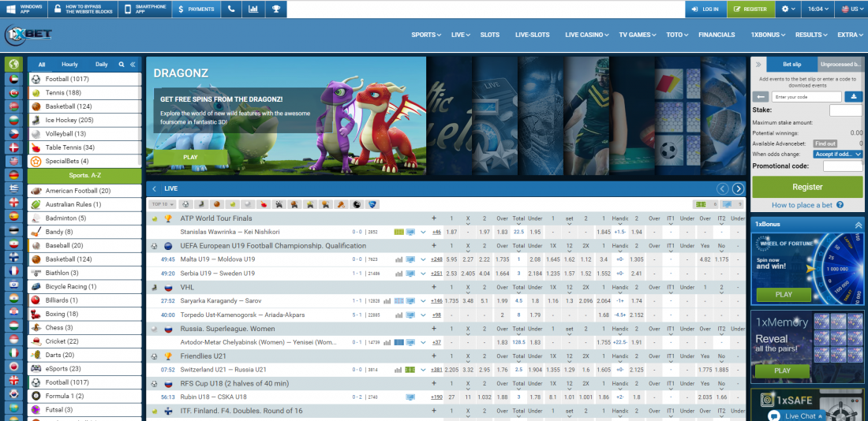Click the Stake input field
The image size is (868, 421).
point(845,110)
